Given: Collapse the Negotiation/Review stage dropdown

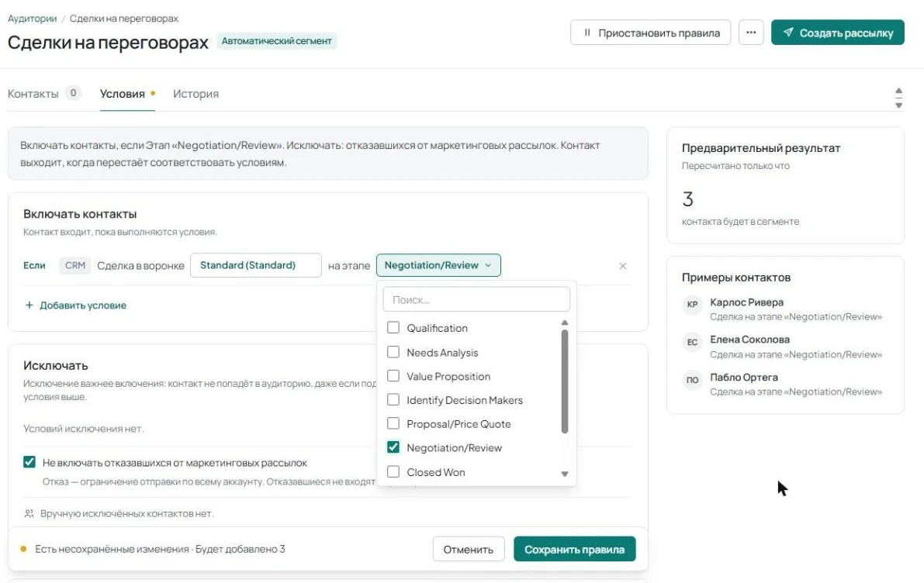Looking at the screenshot, I should [438, 265].
